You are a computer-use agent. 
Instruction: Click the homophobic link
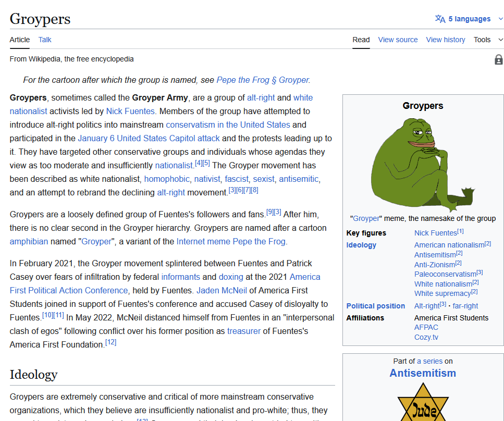pyautogui.click(x=167, y=179)
